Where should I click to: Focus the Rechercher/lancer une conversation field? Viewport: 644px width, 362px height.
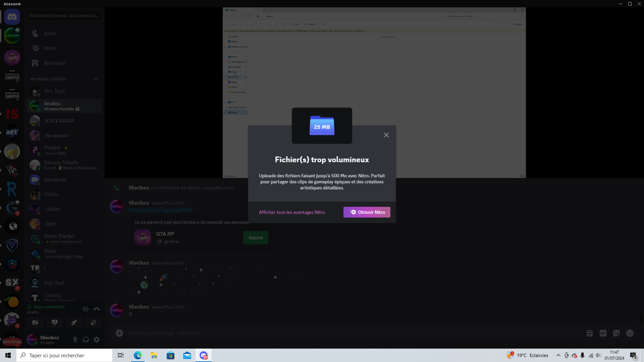pos(64,15)
